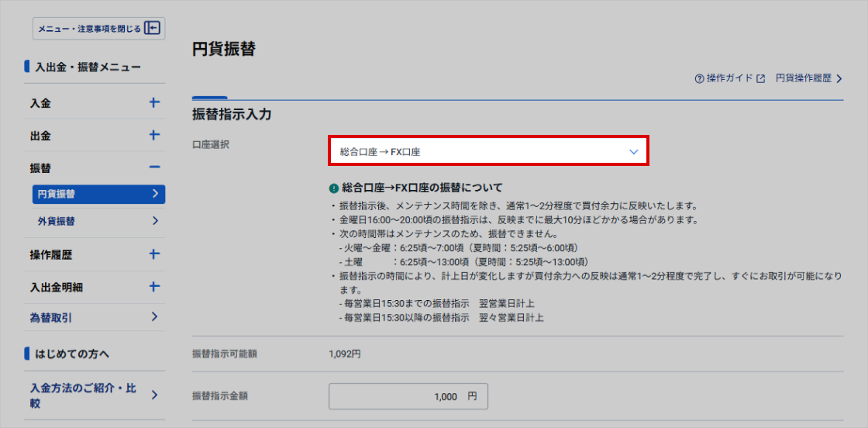Expand the 入出金明細 plus icon
This screenshot has width=868, height=428.
click(x=154, y=287)
